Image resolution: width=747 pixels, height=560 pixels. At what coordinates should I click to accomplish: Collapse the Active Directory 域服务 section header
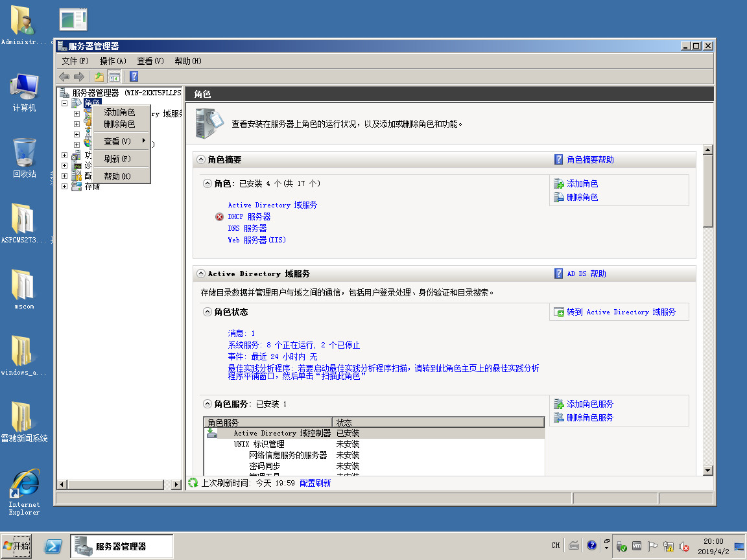(201, 274)
